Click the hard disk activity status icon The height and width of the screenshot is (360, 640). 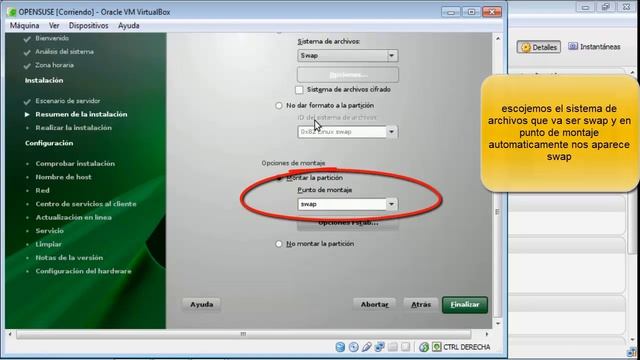pyautogui.click(x=340, y=347)
